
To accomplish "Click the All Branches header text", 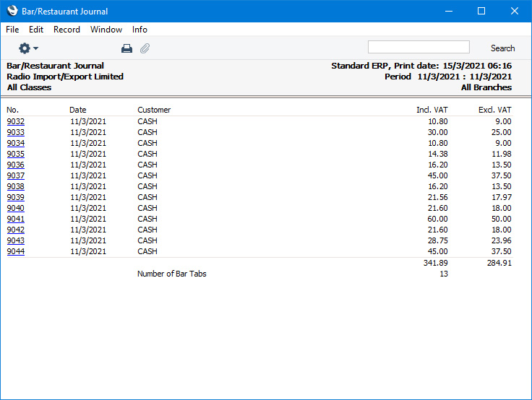I will click(486, 87).
